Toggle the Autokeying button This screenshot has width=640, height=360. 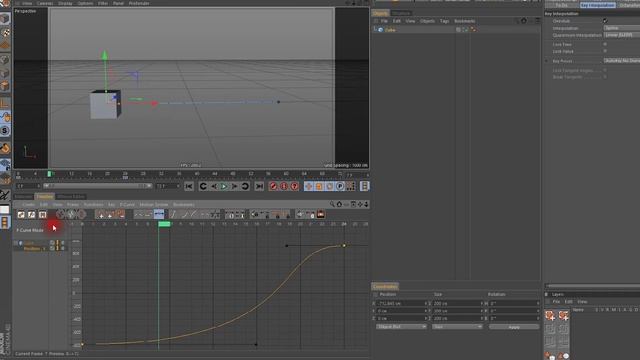tap(284, 186)
